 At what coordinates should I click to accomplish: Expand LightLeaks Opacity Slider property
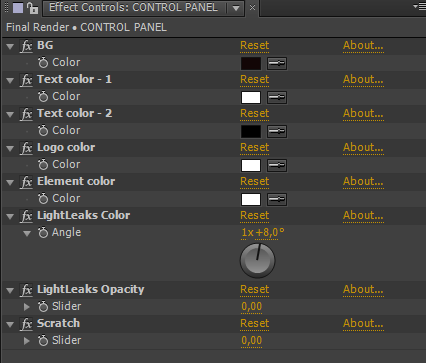pyautogui.click(x=27, y=307)
